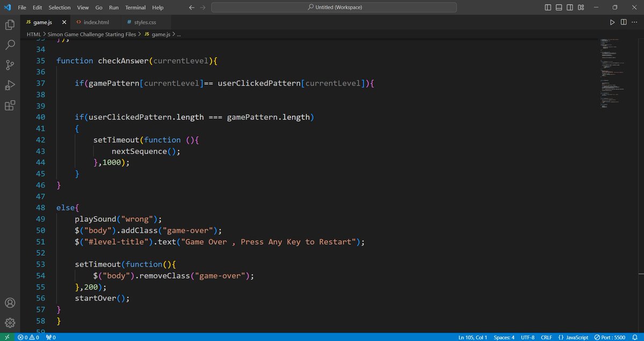644x341 pixels.
Task: Open the Accounts menu
Action: coord(10,303)
